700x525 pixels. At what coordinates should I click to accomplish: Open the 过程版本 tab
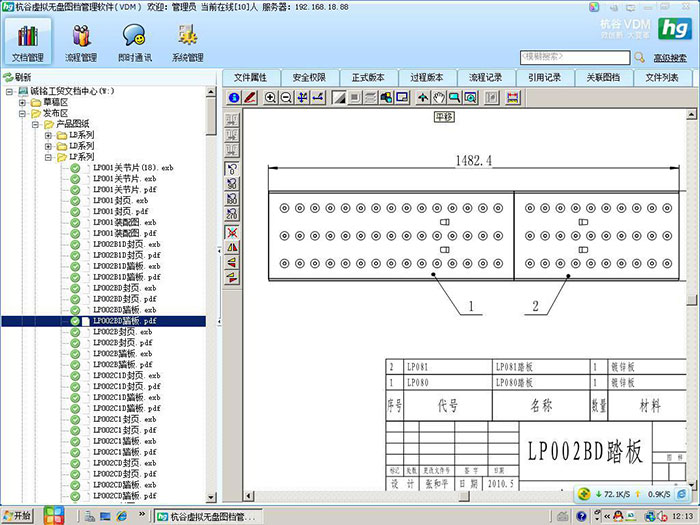427,78
